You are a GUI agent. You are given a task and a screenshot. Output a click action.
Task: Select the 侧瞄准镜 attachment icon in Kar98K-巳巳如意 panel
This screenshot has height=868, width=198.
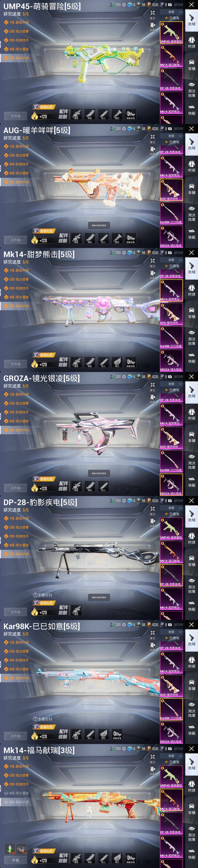(117, 734)
